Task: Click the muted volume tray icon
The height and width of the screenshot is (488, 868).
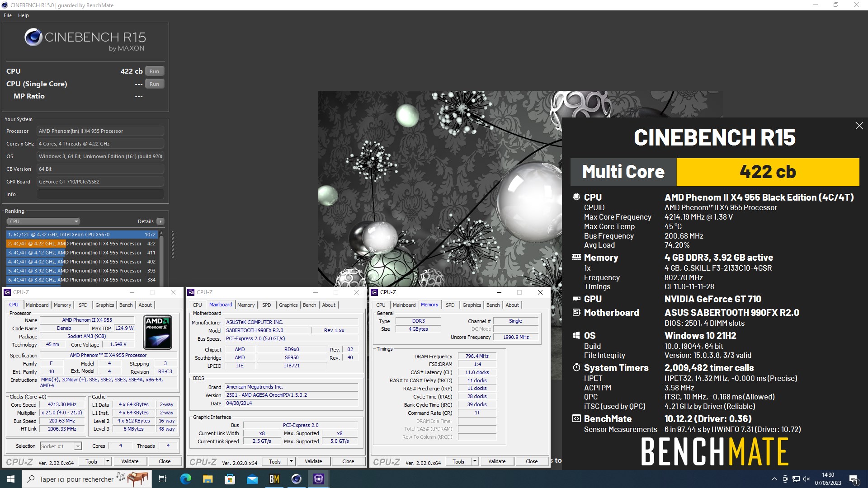Action: coord(807,479)
